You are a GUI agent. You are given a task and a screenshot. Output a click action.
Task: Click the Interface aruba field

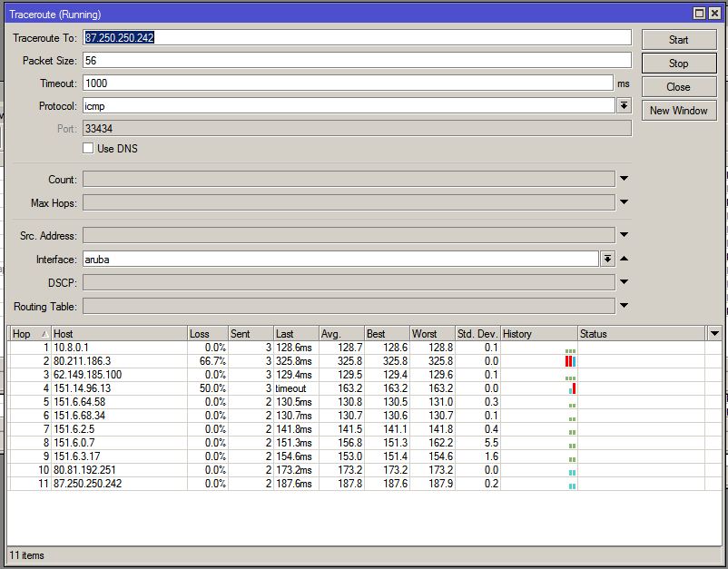(340, 259)
